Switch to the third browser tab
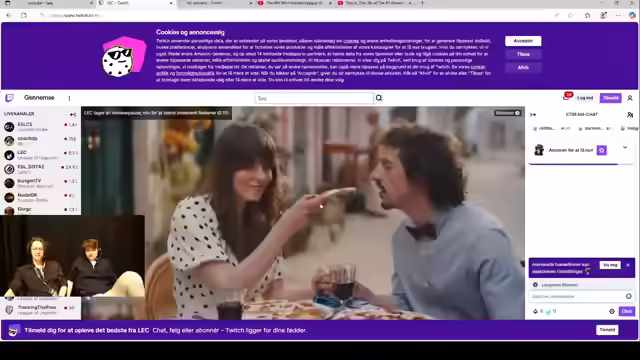 click(216, 3)
